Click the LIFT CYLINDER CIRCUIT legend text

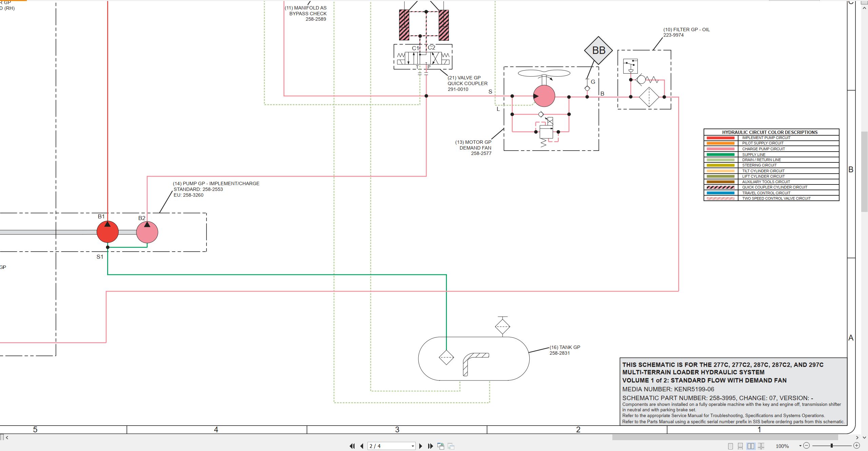click(x=764, y=176)
